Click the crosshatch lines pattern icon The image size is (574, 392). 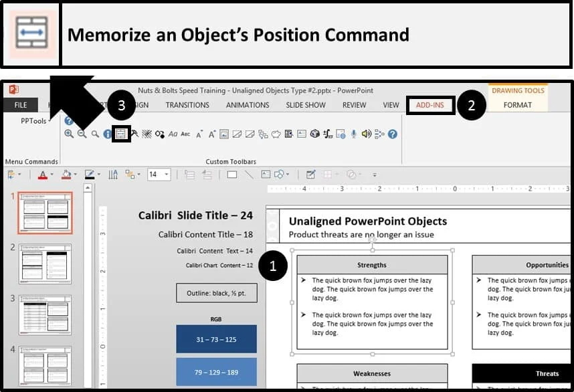[147, 134]
